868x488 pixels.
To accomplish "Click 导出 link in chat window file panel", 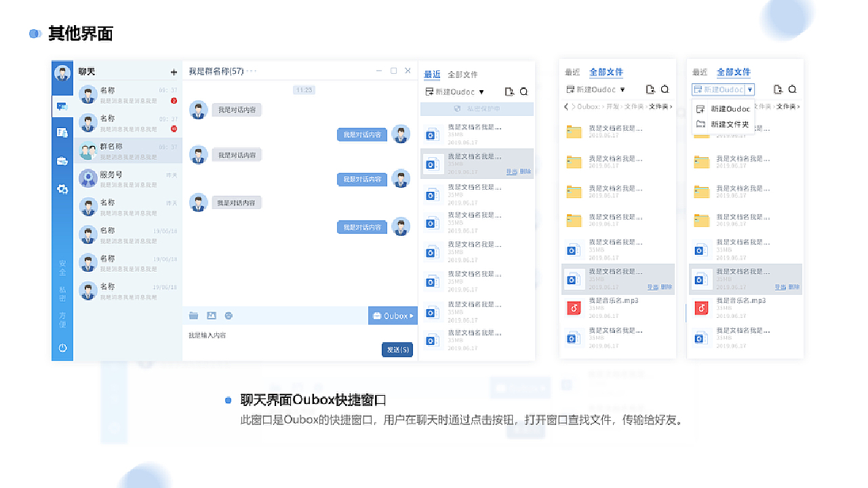I will 512,172.
